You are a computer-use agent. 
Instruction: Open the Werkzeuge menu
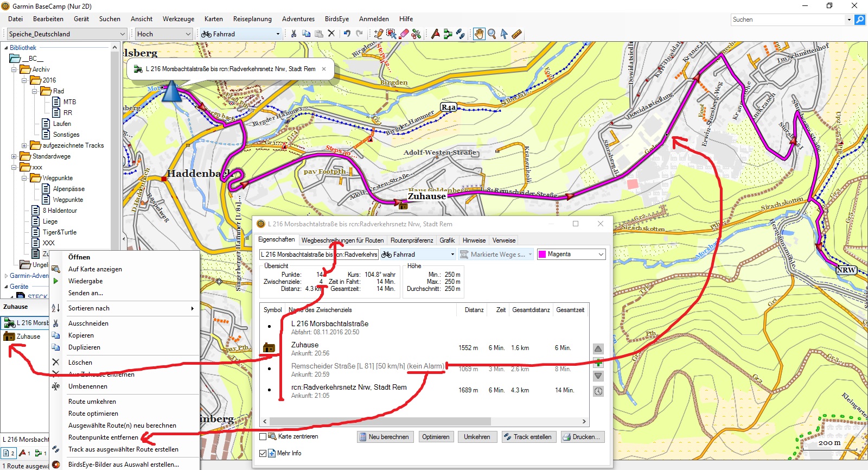click(x=178, y=19)
